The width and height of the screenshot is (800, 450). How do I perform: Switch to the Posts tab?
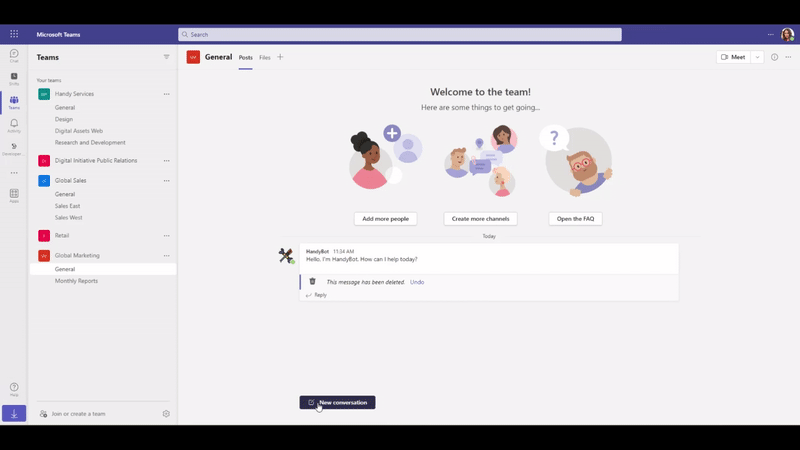[245, 58]
